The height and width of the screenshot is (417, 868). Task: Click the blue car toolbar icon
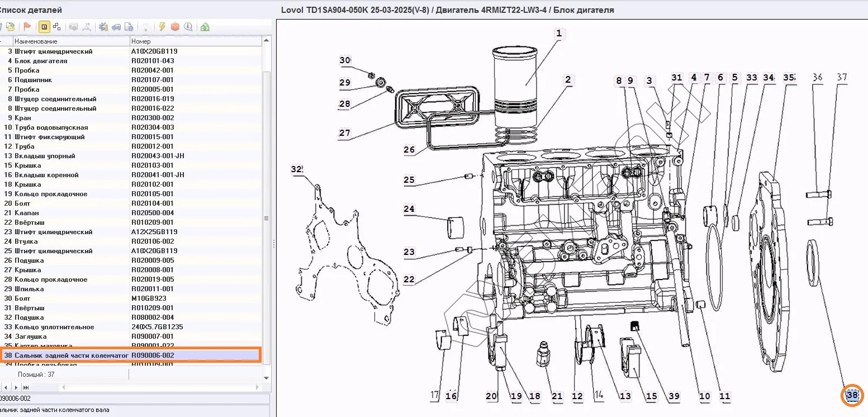point(116,27)
